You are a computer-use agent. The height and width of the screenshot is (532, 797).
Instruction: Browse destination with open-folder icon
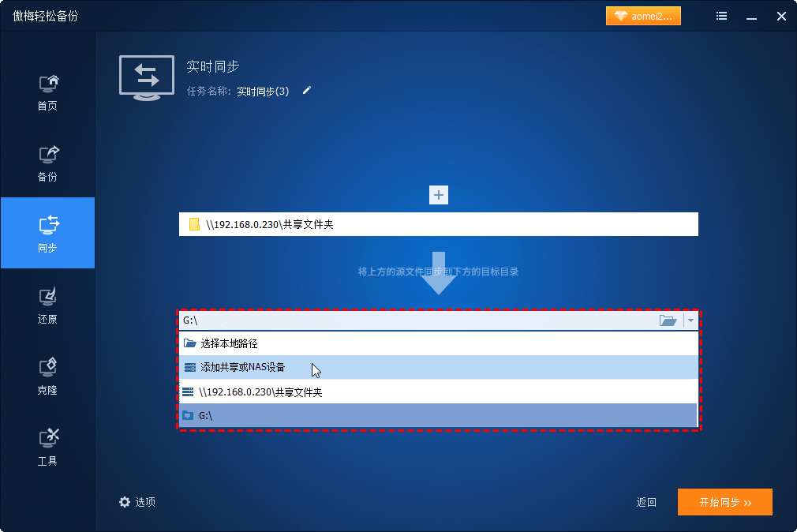point(668,320)
